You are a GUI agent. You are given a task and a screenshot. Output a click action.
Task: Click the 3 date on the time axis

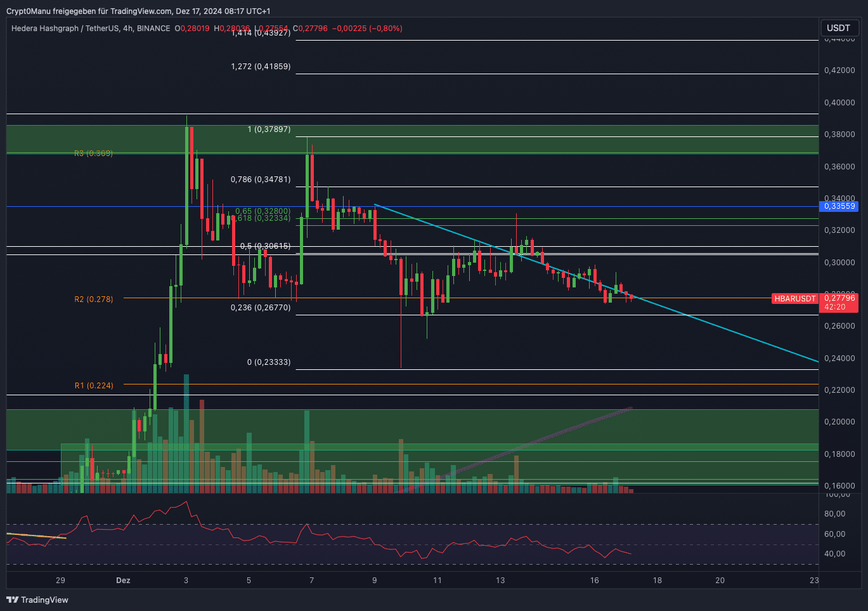point(186,580)
